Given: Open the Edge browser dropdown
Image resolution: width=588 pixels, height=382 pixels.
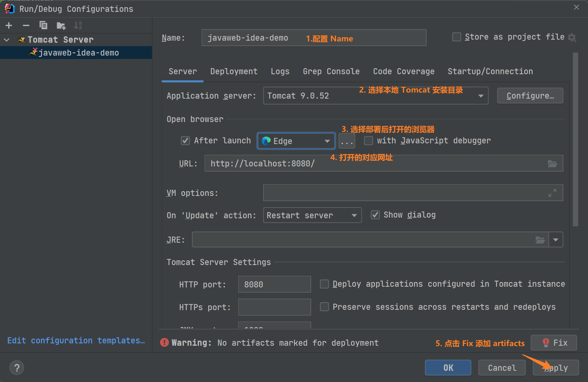Looking at the screenshot, I should (327, 141).
